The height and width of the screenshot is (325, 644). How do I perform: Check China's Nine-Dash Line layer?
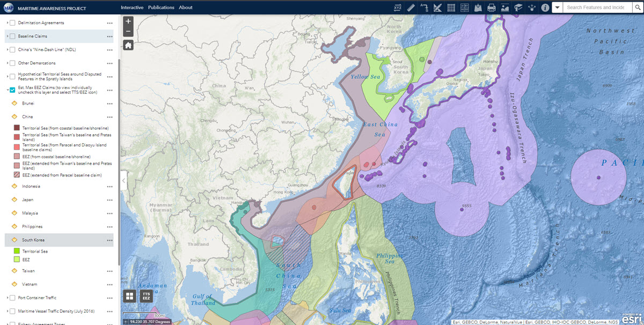12,49
